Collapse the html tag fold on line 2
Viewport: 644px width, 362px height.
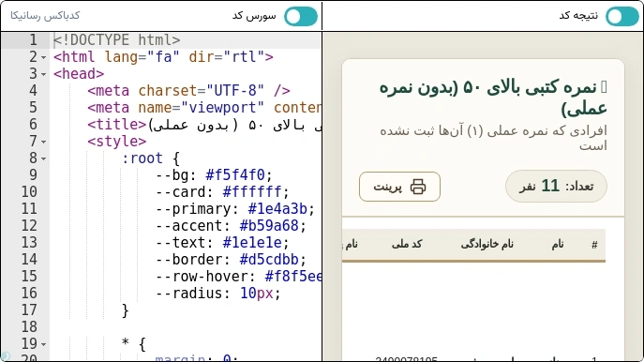(43, 57)
